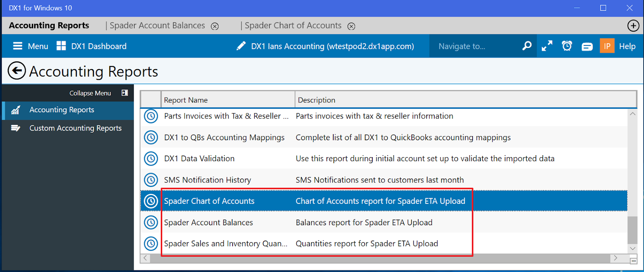This screenshot has width=644, height=272.
Task: Switch to the Spader Account Balances tab
Action: (x=157, y=25)
